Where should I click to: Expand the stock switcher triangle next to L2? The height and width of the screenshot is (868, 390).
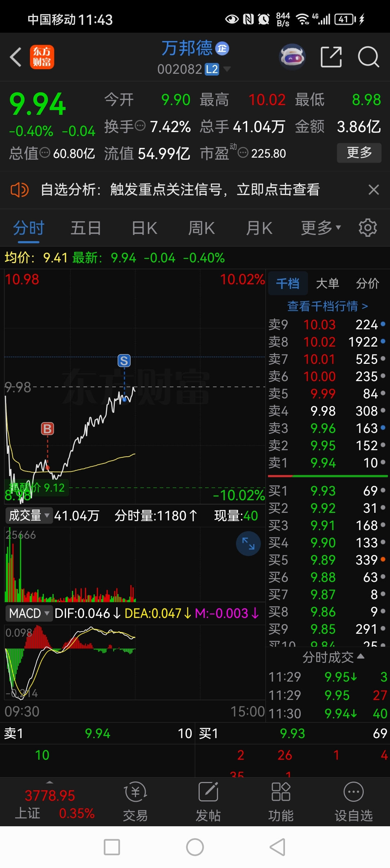click(227, 68)
